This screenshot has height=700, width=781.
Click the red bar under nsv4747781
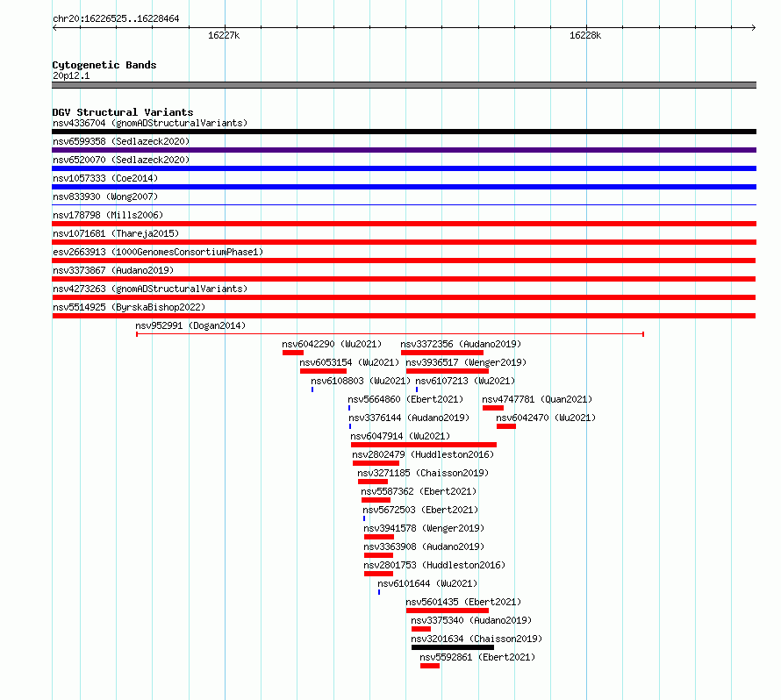pos(493,408)
